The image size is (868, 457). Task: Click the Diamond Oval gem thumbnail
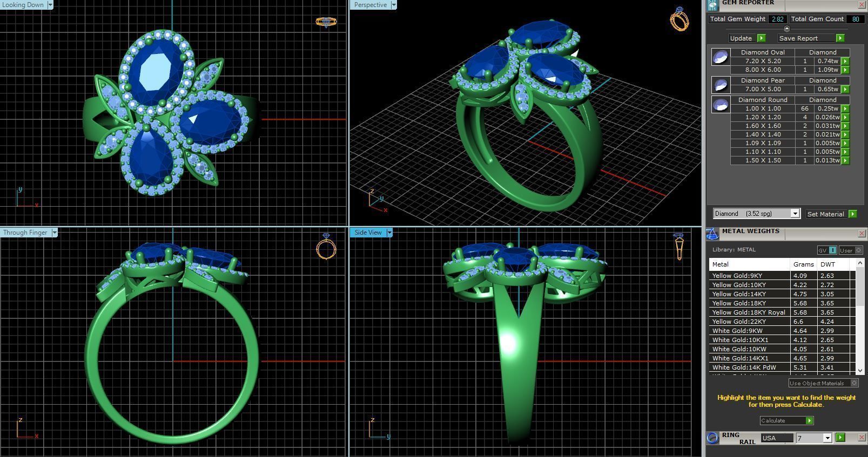[721, 57]
